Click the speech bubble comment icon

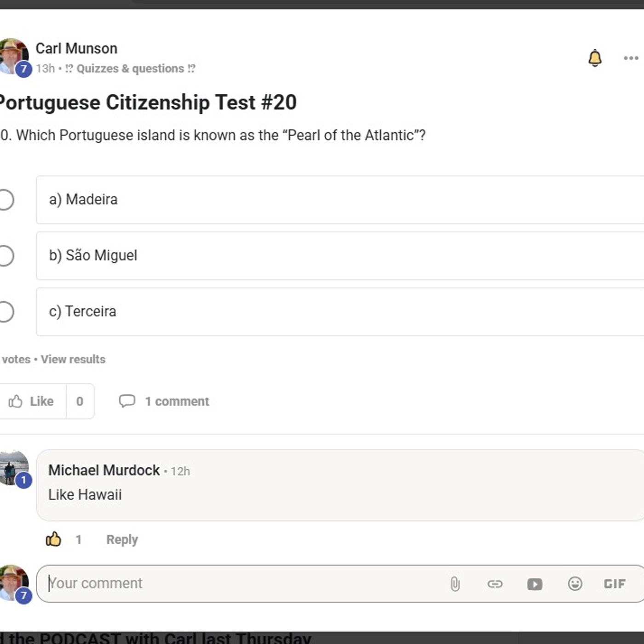point(127,401)
